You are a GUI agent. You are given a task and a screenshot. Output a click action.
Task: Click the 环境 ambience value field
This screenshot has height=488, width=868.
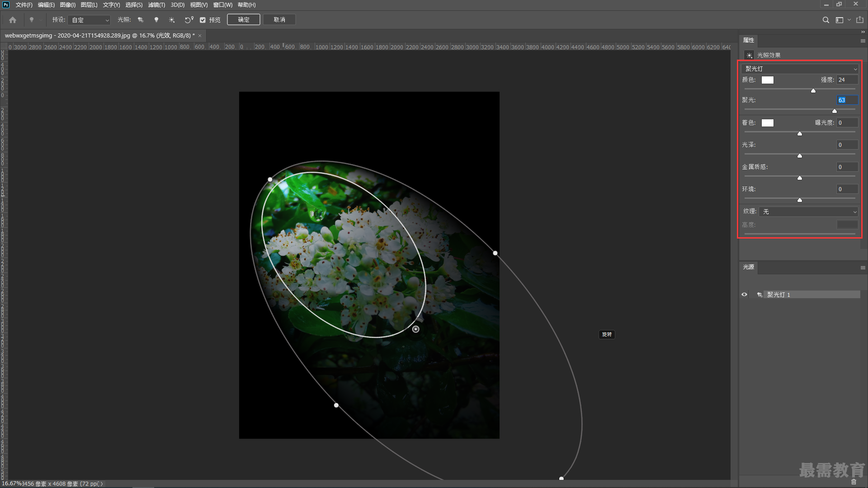tap(847, 189)
